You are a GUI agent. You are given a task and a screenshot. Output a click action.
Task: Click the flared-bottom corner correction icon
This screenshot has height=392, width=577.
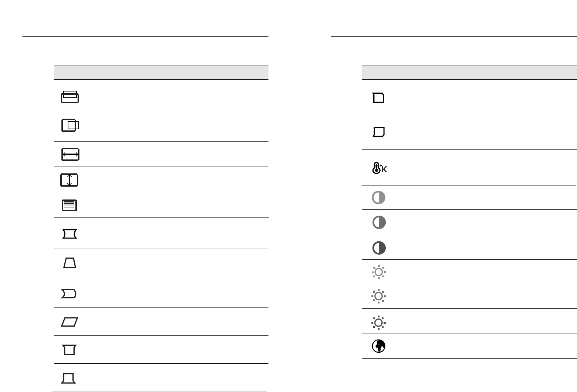[x=69, y=378]
